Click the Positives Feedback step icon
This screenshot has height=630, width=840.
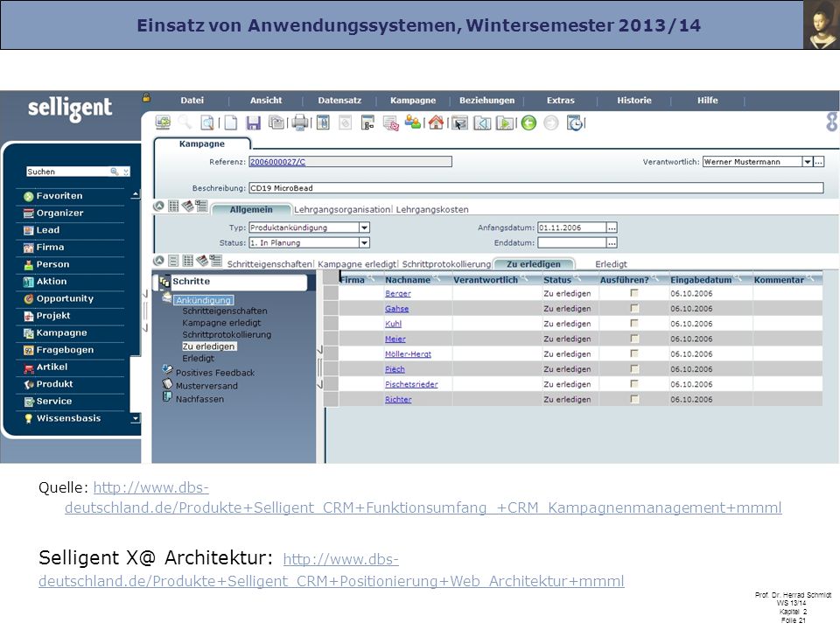167,370
